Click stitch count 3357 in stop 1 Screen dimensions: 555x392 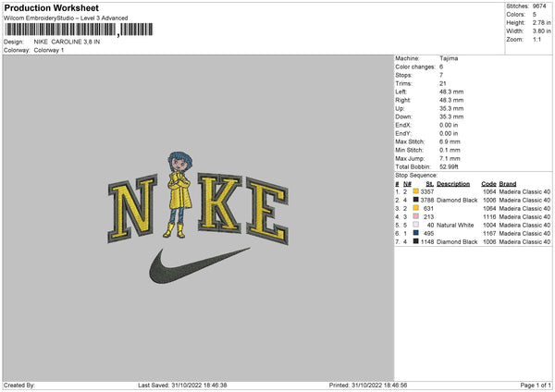[427, 191]
